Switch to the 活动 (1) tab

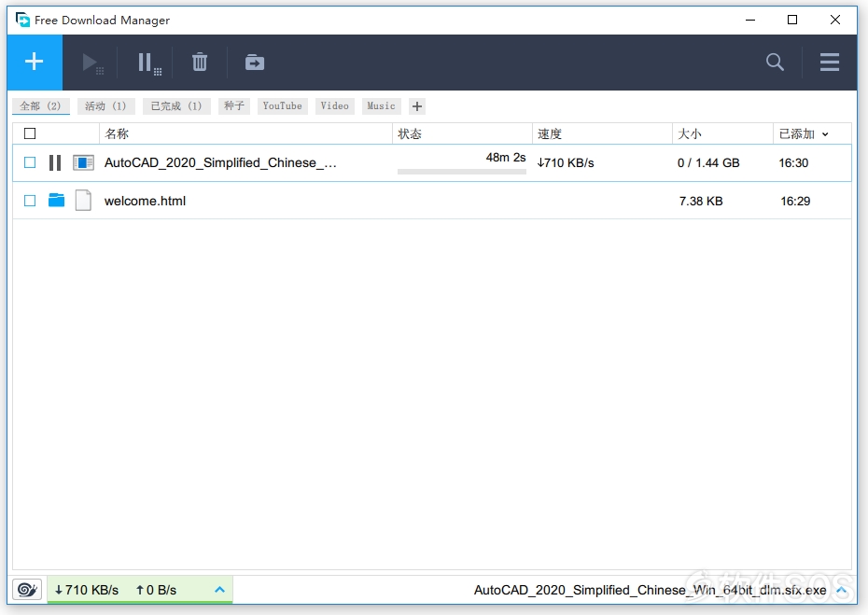pos(105,105)
